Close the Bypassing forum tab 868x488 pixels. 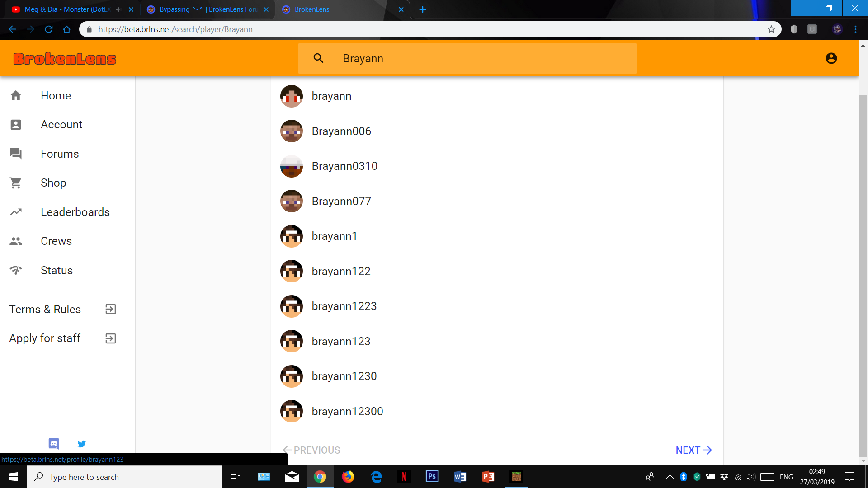point(266,9)
